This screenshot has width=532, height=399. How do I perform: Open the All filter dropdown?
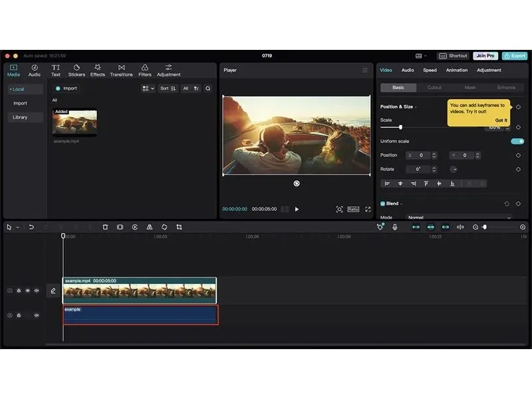click(191, 88)
